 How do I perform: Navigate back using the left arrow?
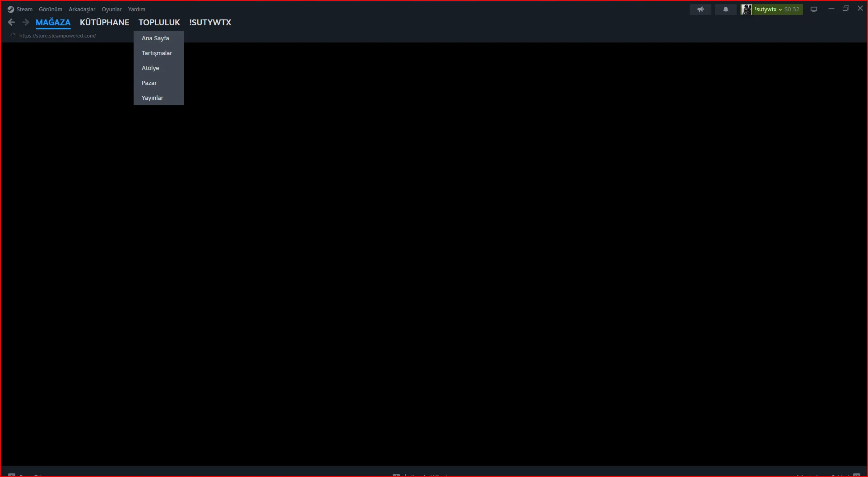[x=11, y=22]
